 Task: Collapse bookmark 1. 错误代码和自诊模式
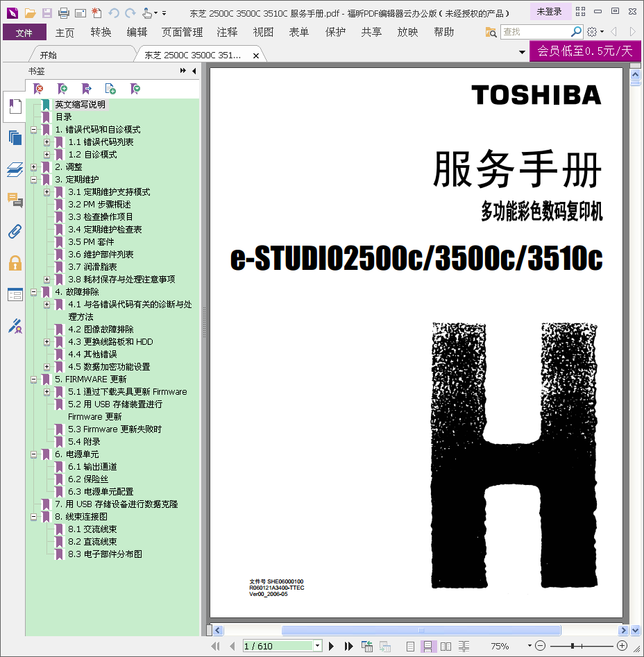pyautogui.click(x=34, y=130)
